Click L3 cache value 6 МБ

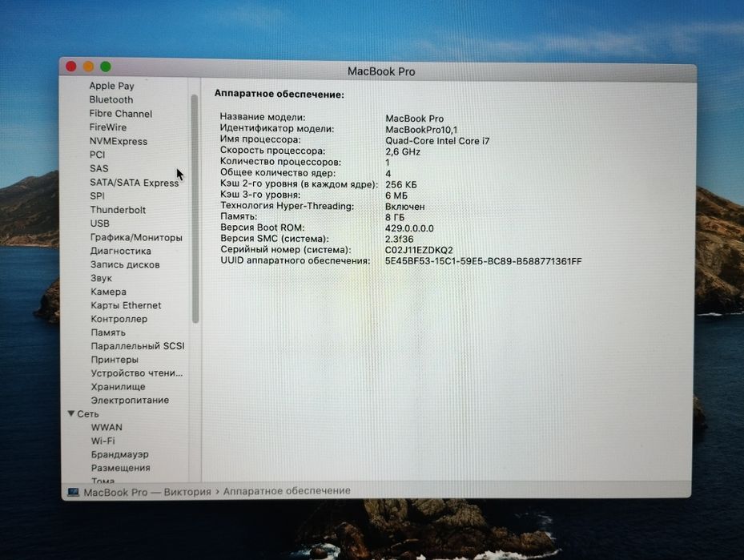coord(396,195)
